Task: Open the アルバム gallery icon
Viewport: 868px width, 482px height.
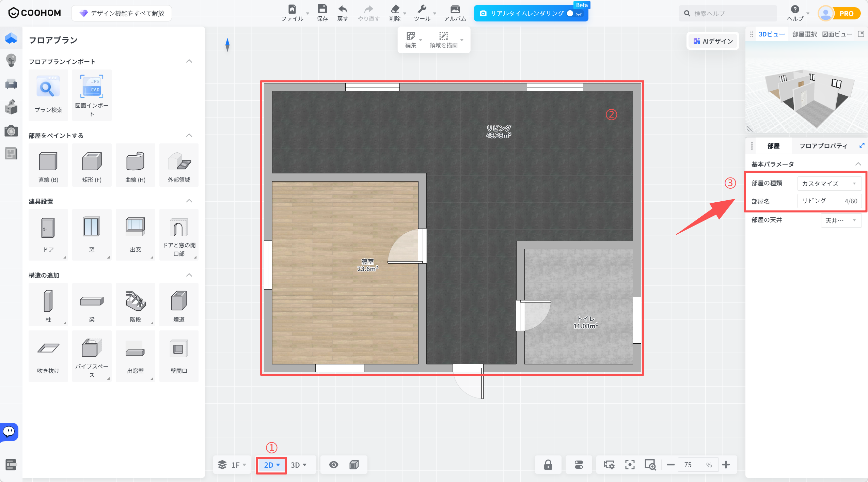Action: pyautogui.click(x=455, y=9)
